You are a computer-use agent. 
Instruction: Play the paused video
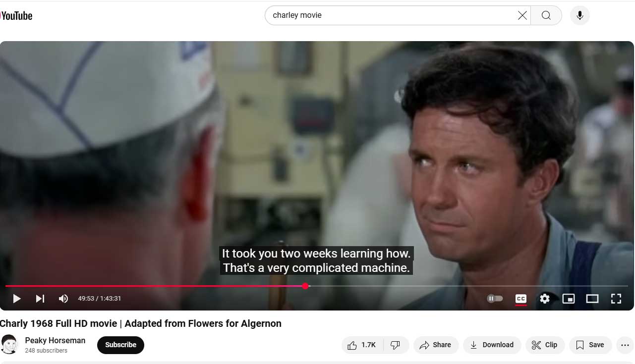[x=16, y=298]
